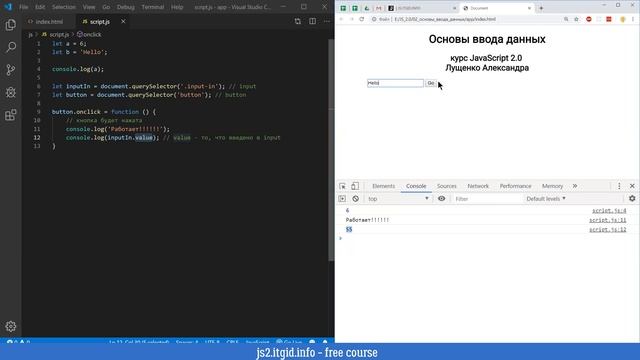Toggle the device toolbar in DevTools

click(x=355, y=186)
